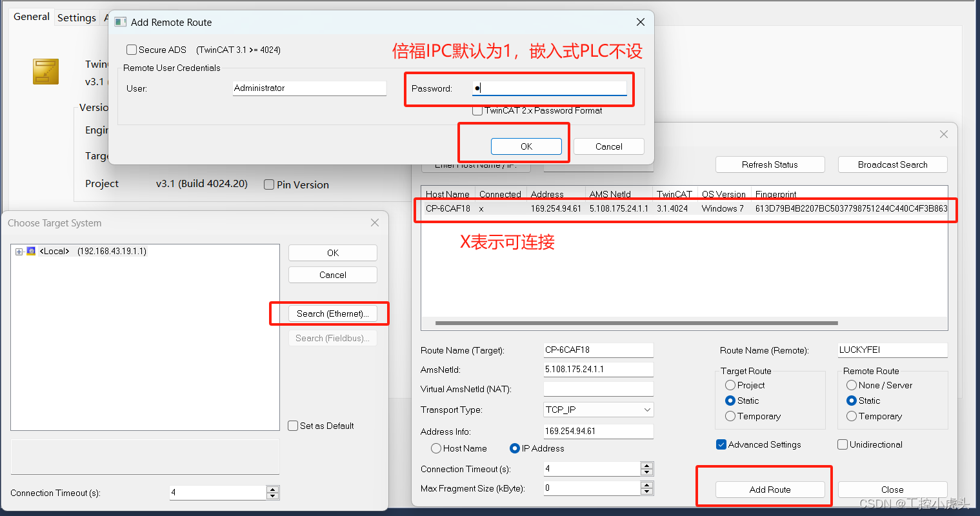
Task: Click OK in Choose Target System
Action: click(x=333, y=253)
